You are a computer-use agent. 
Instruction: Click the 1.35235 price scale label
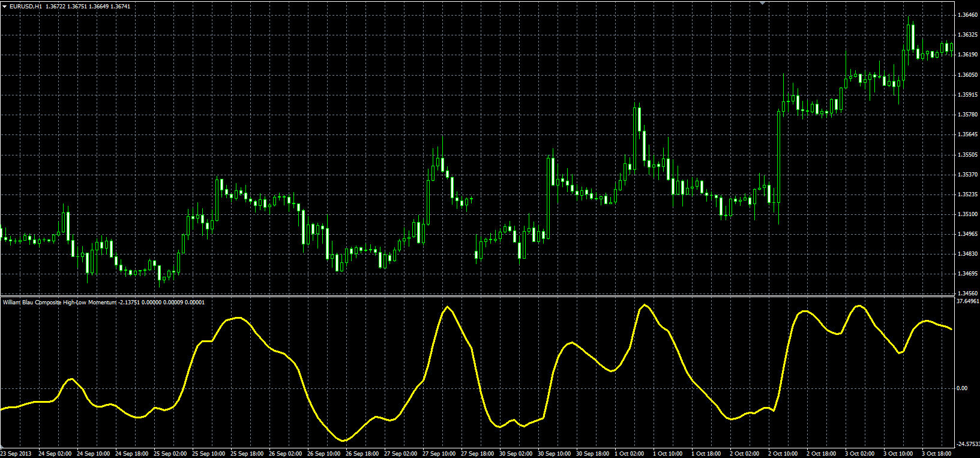point(968,194)
